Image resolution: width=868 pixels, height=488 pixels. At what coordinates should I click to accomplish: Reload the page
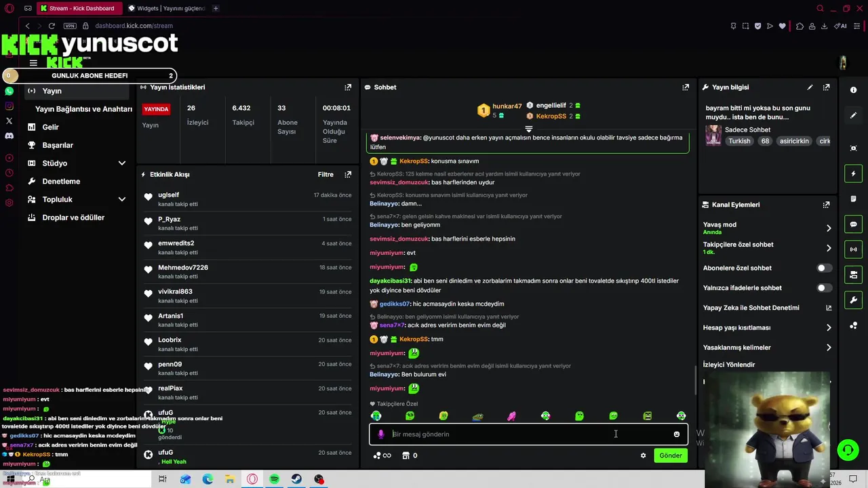click(52, 26)
